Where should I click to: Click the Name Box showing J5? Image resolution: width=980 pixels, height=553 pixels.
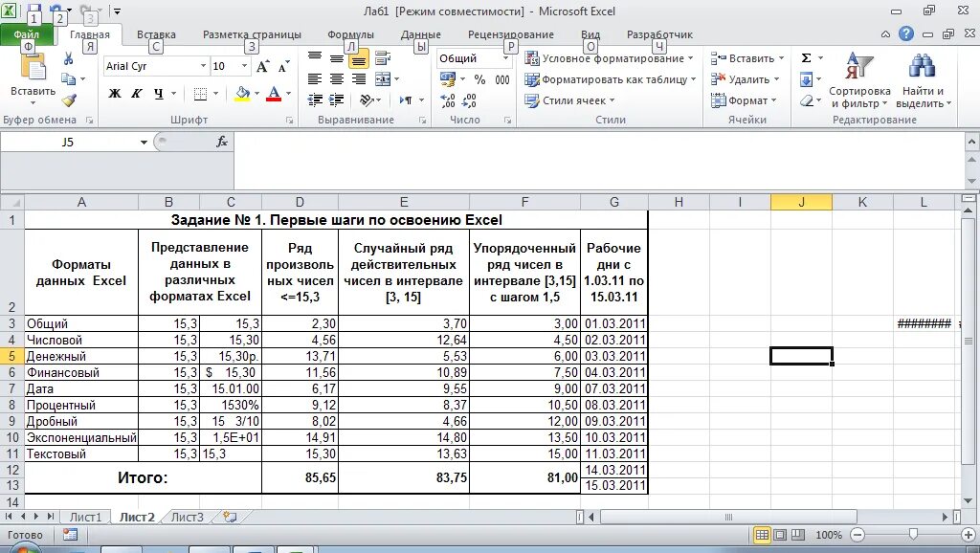[68, 143]
